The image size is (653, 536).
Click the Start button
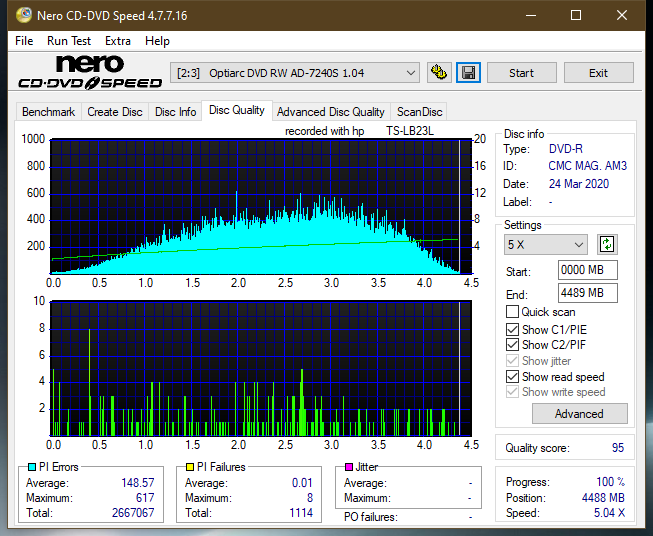[x=521, y=73]
